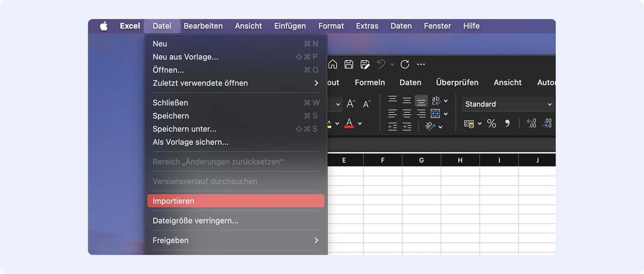
Task: Select column H header
Action: (x=460, y=160)
